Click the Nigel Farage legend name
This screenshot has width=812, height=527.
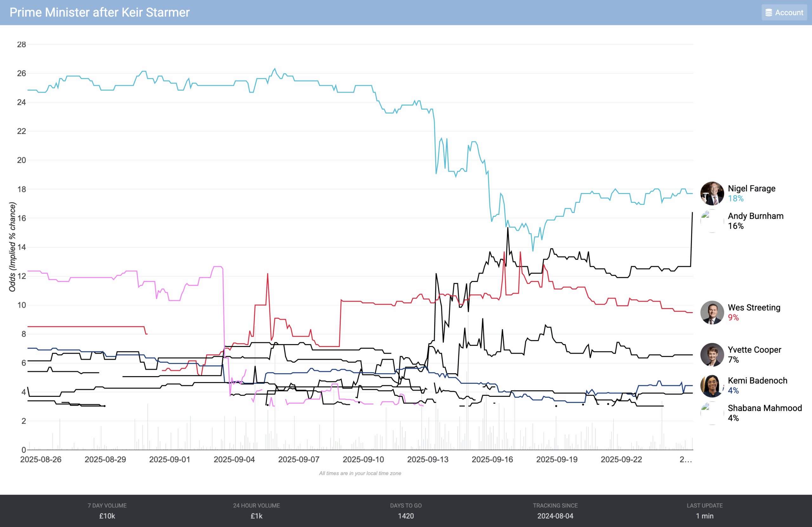tap(751, 189)
